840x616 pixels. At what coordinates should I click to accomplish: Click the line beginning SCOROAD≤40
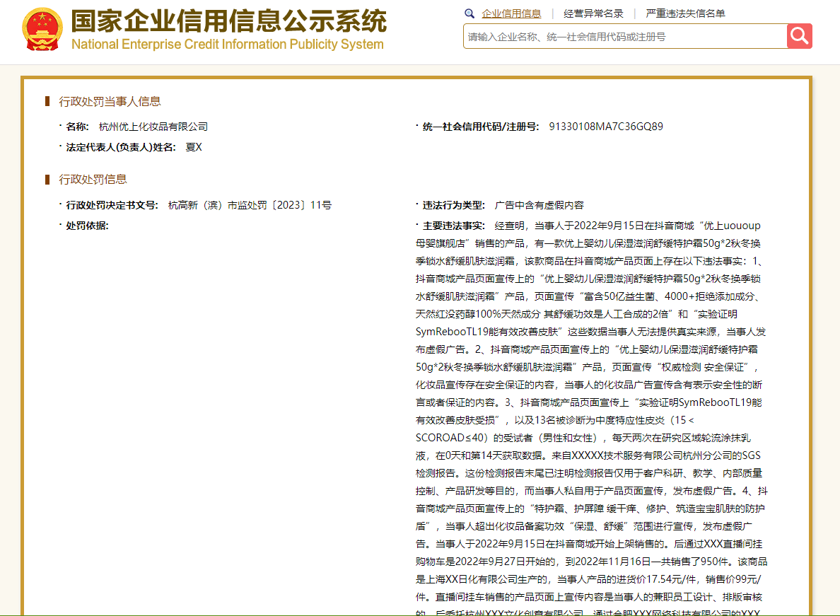tap(583, 438)
